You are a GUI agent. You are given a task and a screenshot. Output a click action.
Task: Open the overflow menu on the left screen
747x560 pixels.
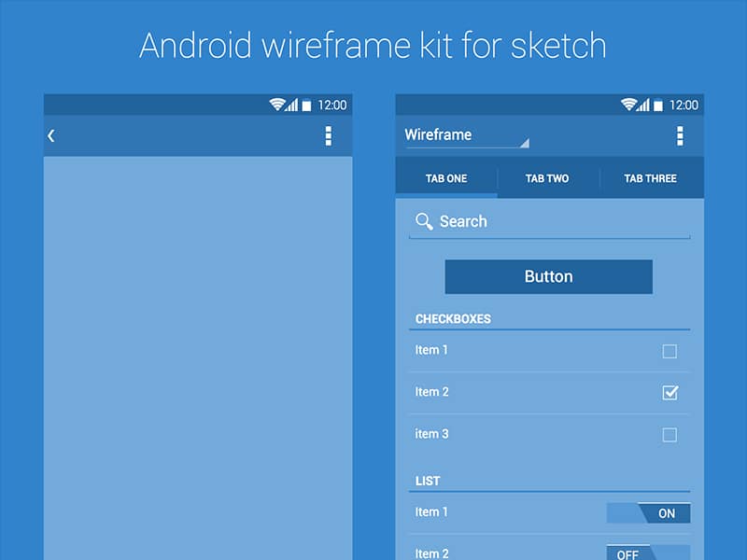(x=328, y=134)
